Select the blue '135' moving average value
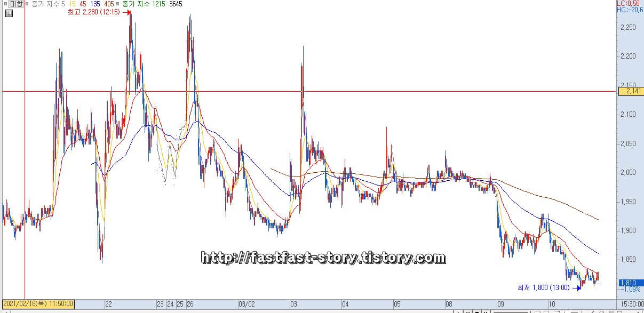 [95, 4]
